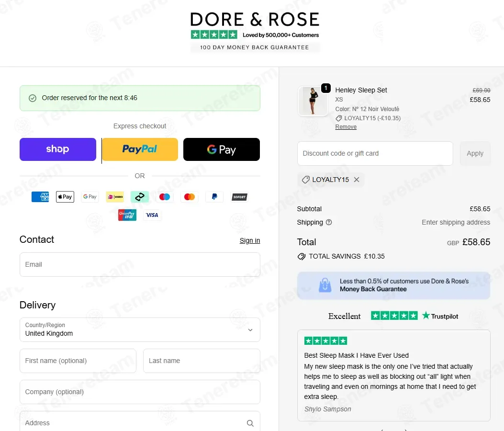Click the Excellent Trustpilot star rating
Viewport: 504px width, 431px height.
pos(394,316)
